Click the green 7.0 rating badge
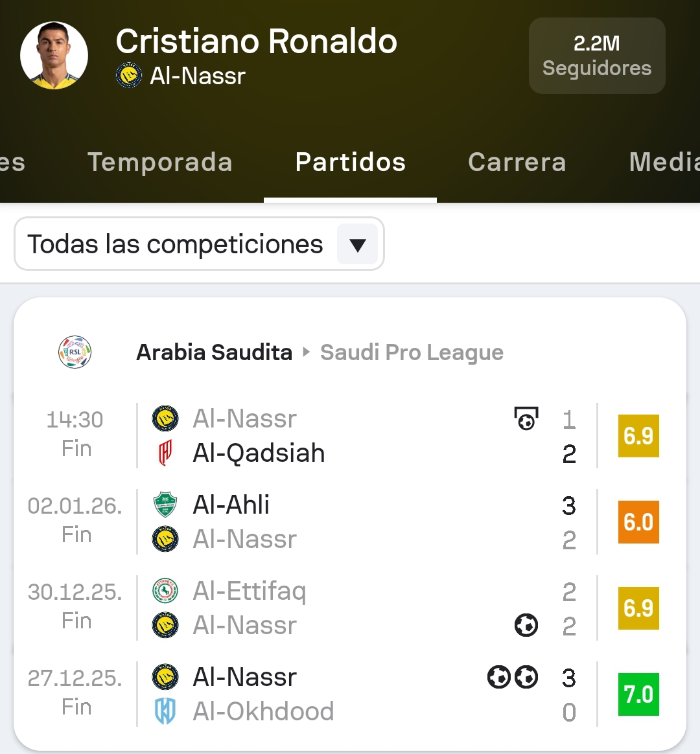The height and width of the screenshot is (754, 700). 638,694
